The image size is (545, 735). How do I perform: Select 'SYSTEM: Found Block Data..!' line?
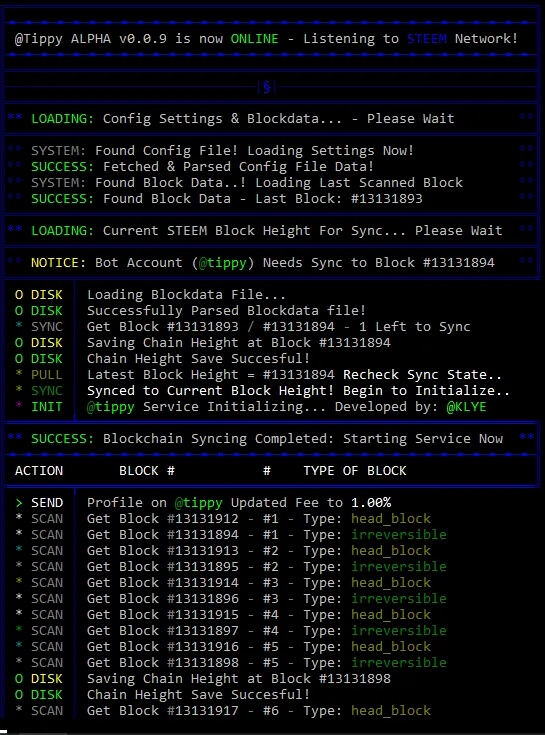click(x=247, y=182)
